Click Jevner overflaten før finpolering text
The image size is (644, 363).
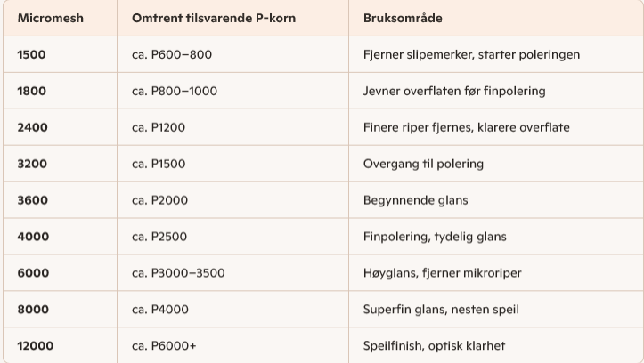(454, 91)
